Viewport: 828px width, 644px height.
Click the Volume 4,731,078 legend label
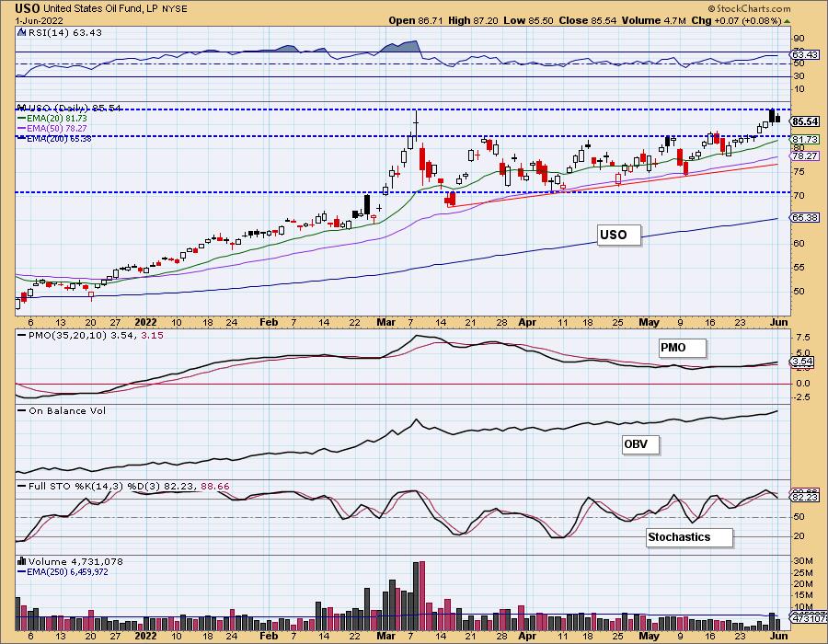[75, 561]
